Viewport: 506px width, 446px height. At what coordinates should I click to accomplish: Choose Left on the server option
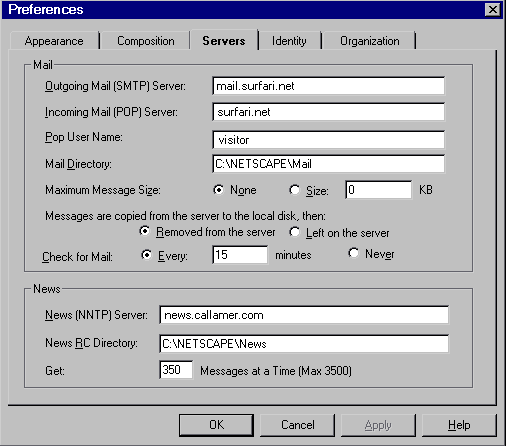294,232
